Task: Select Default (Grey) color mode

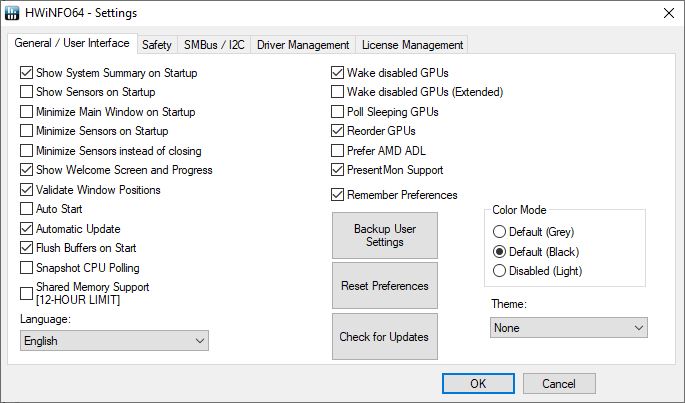Action: point(499,232)
